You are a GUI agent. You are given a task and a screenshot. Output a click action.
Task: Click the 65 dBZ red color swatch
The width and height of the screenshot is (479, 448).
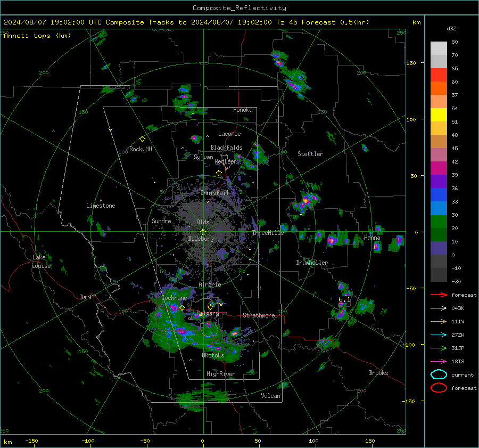439,75
